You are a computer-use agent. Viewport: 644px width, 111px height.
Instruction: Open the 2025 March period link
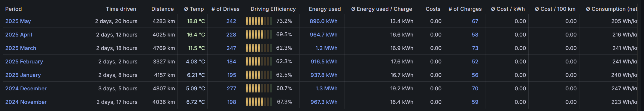coord(21,48)
